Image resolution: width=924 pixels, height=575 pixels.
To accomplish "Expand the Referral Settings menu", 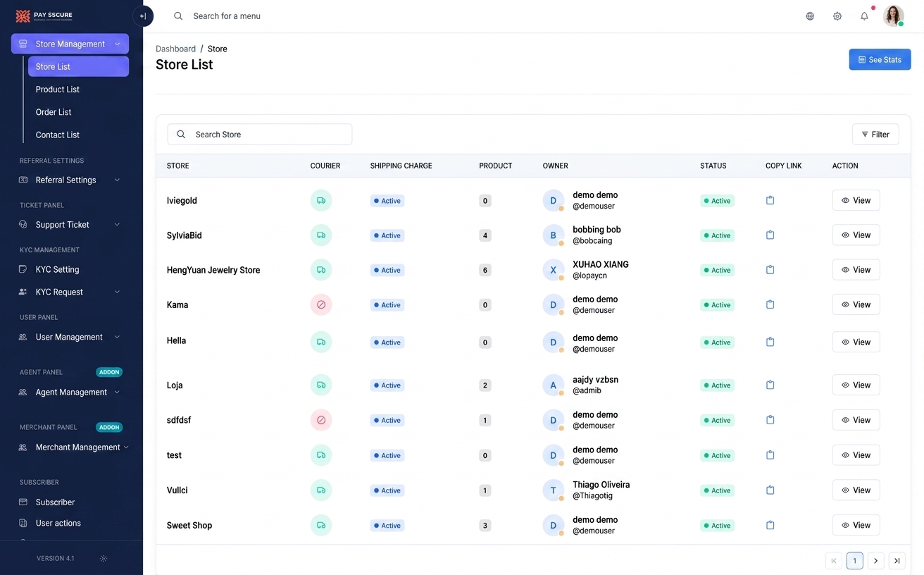I will [x=70, y=180].
